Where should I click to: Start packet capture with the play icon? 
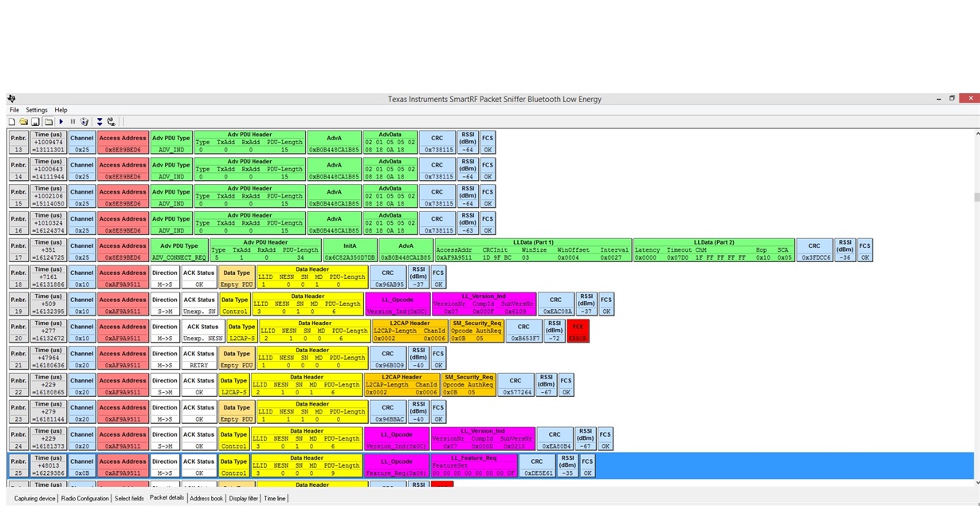61,122
